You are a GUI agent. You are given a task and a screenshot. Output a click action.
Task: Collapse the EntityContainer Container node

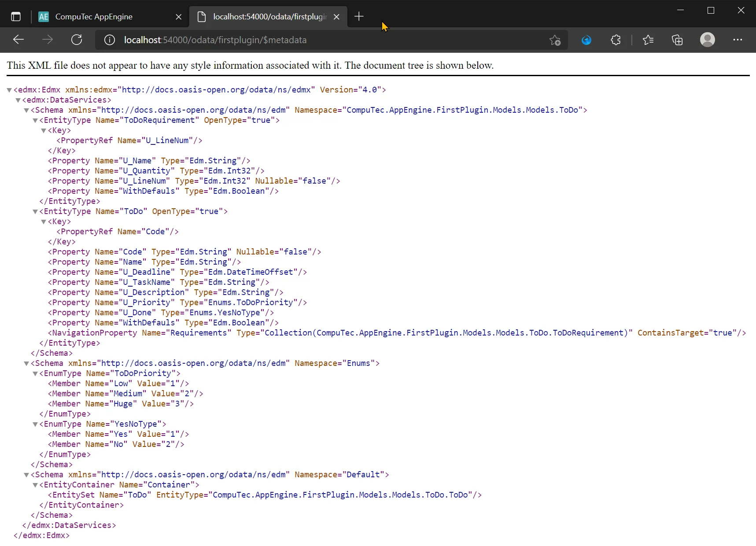pyautogui.click(x=35, y=485)
